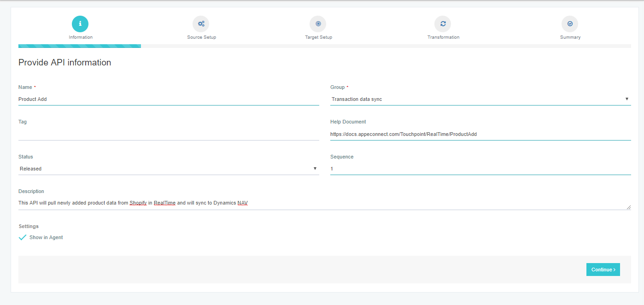Click the Target Setup bullseye icon

point(318,24)
